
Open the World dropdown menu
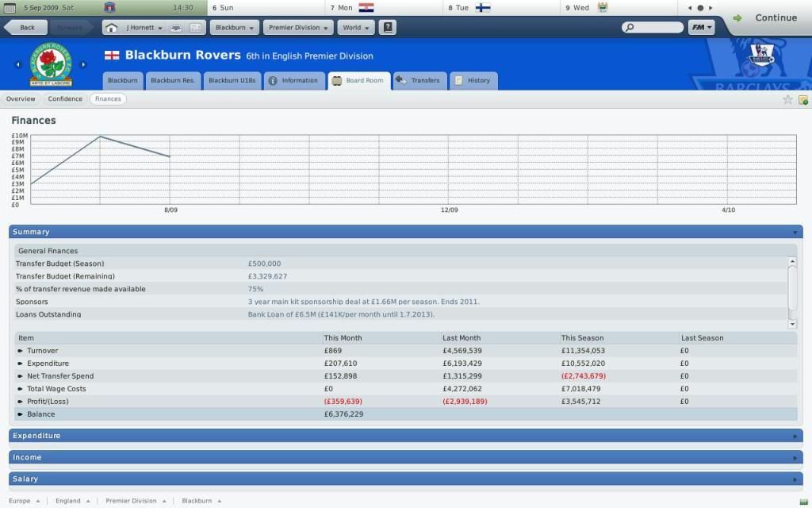356,28
